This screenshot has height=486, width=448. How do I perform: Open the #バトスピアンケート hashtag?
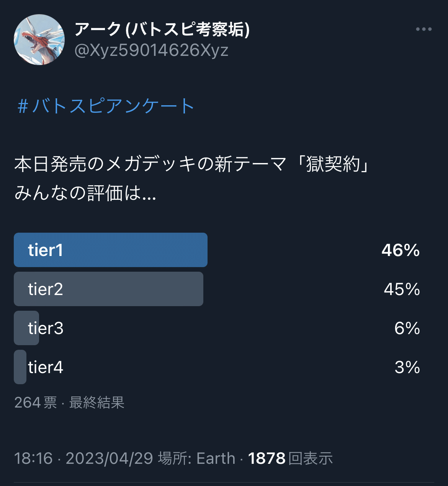pos(106,106)
